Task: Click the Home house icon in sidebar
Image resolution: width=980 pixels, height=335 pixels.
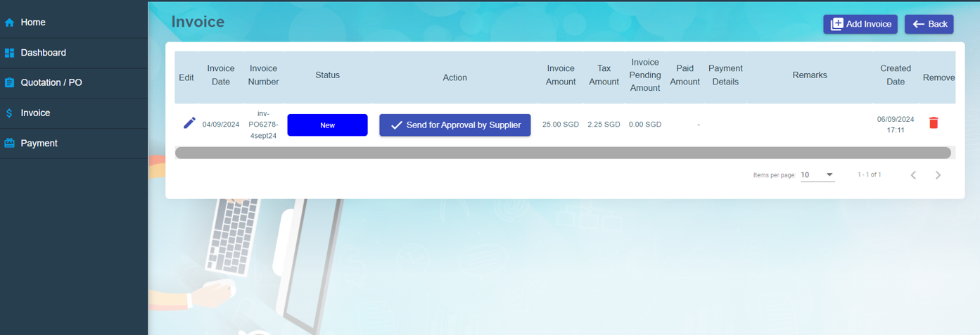Action: [9, 23]
